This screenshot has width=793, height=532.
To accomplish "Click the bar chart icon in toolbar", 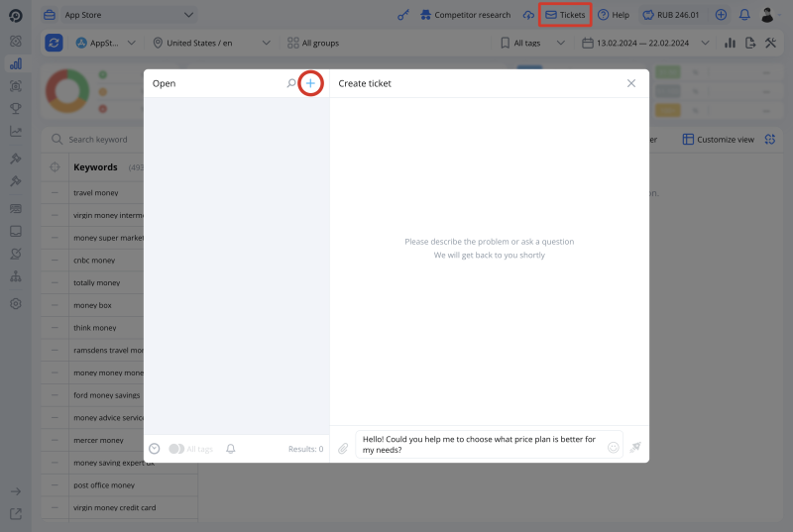I will (x=730, y=43).
